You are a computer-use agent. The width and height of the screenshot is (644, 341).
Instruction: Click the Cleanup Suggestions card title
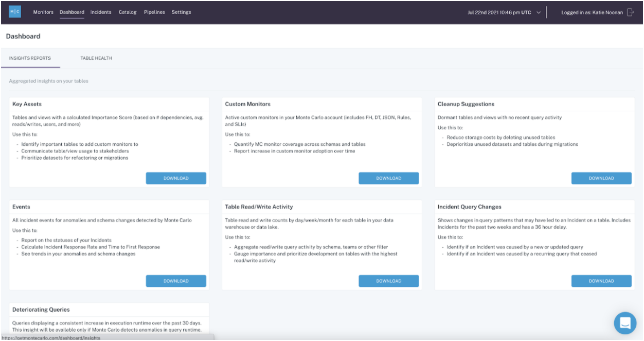[466, 104]
